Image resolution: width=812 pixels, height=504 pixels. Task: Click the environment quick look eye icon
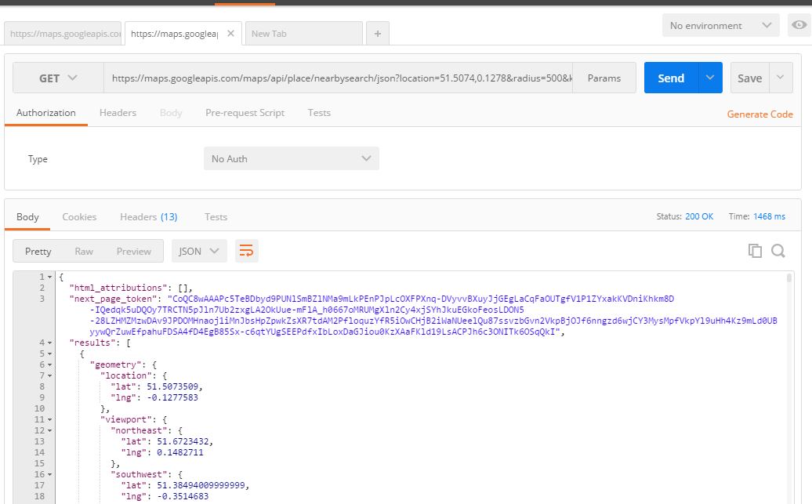pyautogui.click(x=799, y=25)
